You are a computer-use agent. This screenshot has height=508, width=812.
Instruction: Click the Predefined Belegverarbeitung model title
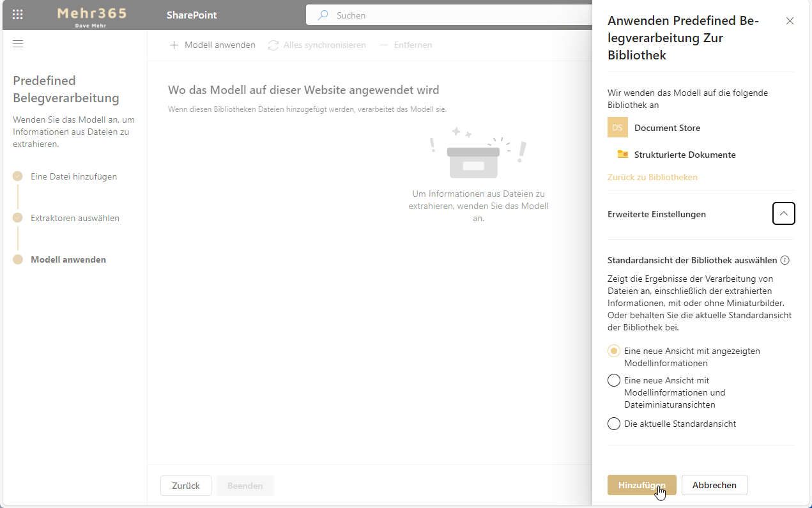tap(66, 89)
